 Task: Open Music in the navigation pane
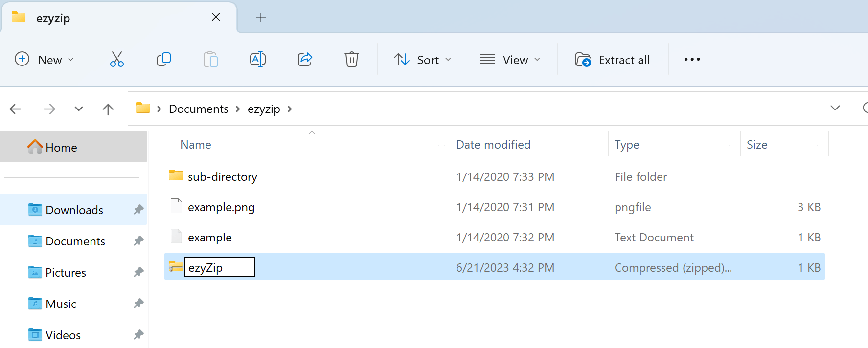73,303
